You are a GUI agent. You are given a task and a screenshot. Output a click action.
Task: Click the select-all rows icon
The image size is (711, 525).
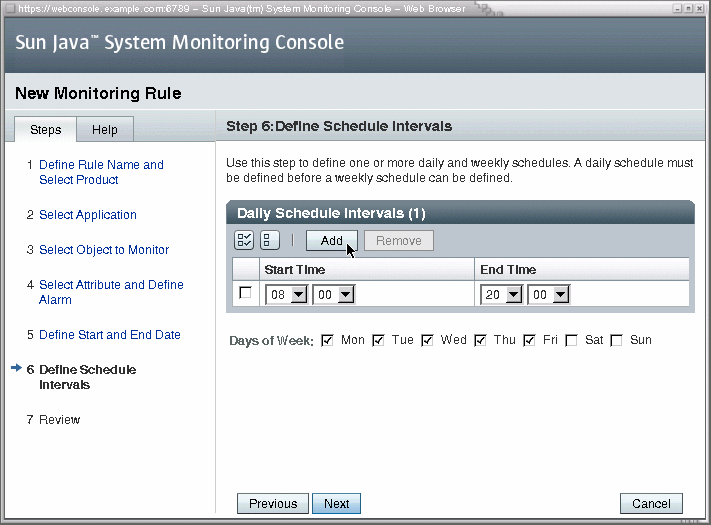[243, 240]
